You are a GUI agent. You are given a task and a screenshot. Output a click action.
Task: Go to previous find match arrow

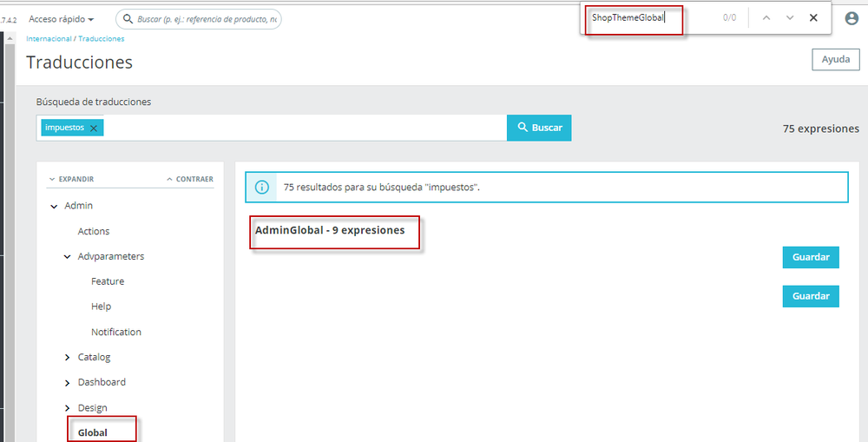(766, 17)
